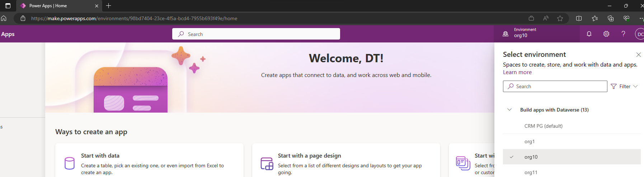Click the filter funnel icon
This screenshot has width=644, height=177.
[614, 86]
